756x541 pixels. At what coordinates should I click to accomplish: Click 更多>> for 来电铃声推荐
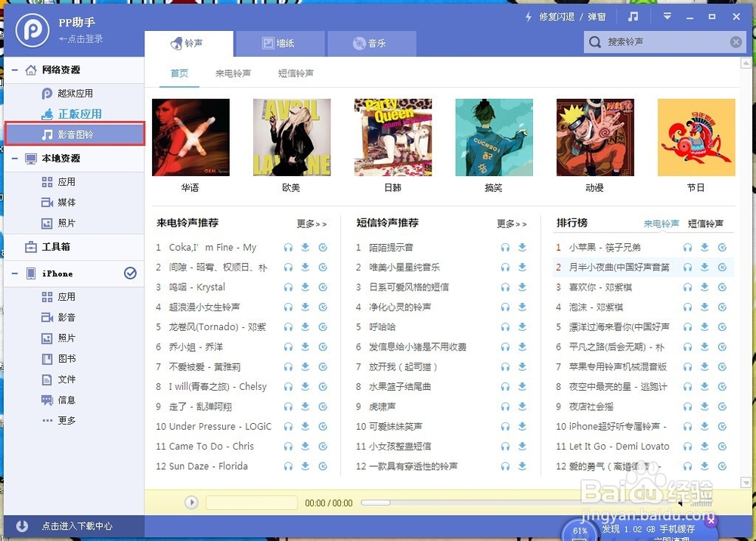(x=311, y=224)
